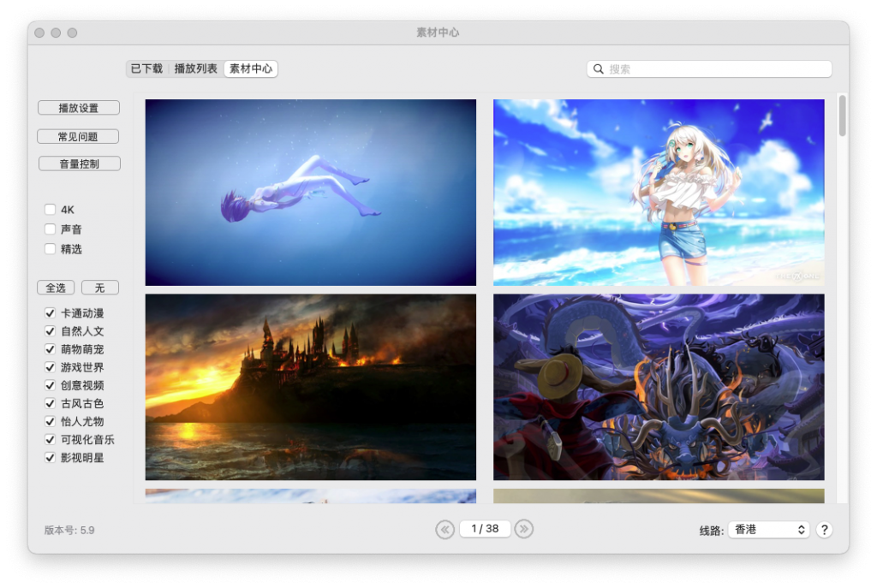Switch to the 播放列表 tab

(196, 68)
